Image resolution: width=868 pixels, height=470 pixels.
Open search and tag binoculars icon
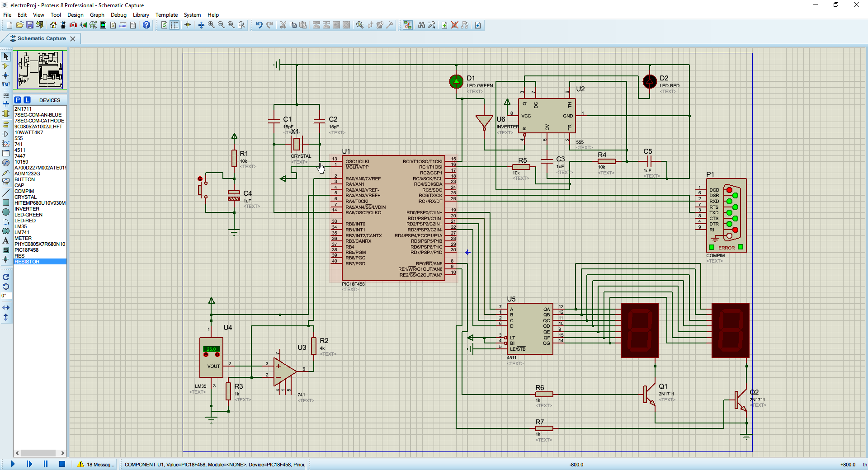(421, 25)
